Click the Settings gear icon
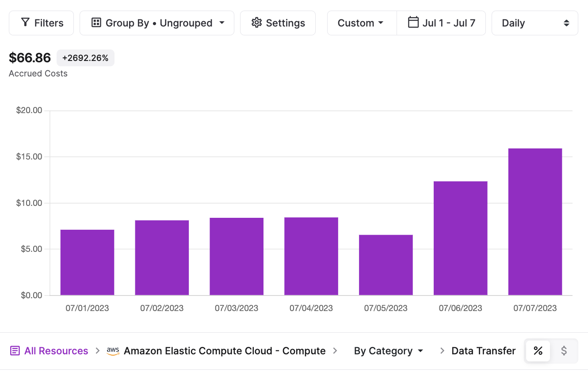Image resolution: width=588 pixels, height=372 pixels. click(256, 23)
